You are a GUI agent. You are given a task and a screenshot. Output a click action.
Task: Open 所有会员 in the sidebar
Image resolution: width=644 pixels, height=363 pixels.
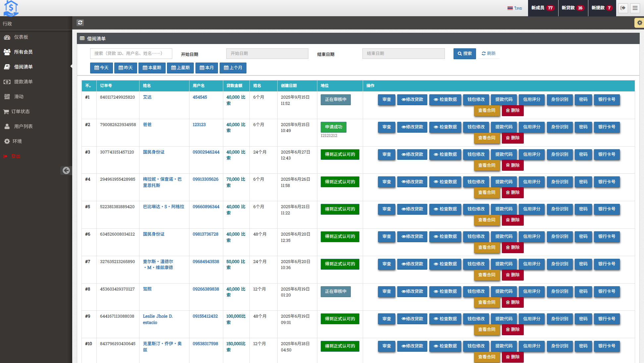[23, 52]
